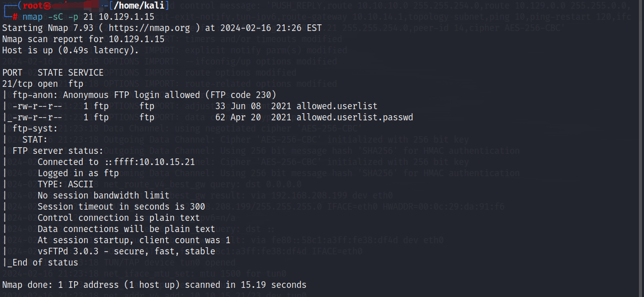Viewport: 644px width, 297px height.
Task: Click the root user prompt label
Action: [33, 6]
